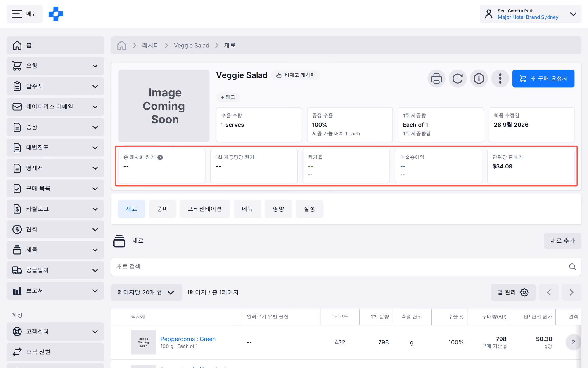Focus the 재료 검색 search field

point(346,267)
